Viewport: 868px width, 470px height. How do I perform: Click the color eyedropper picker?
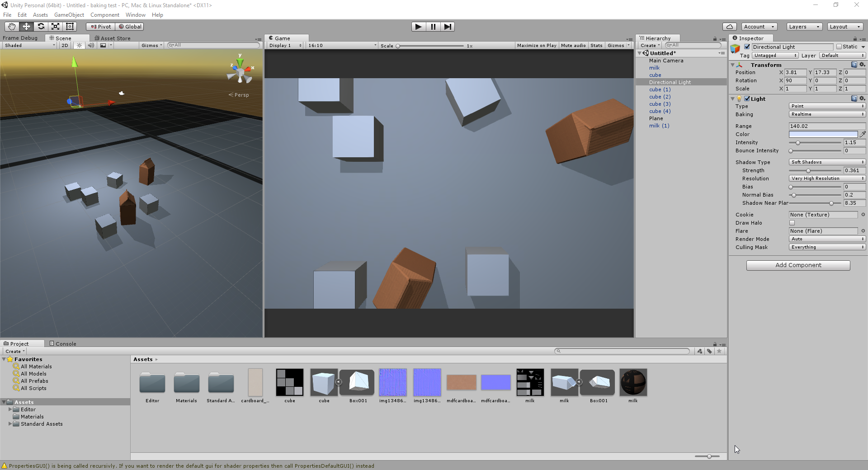tap(863, 134)
